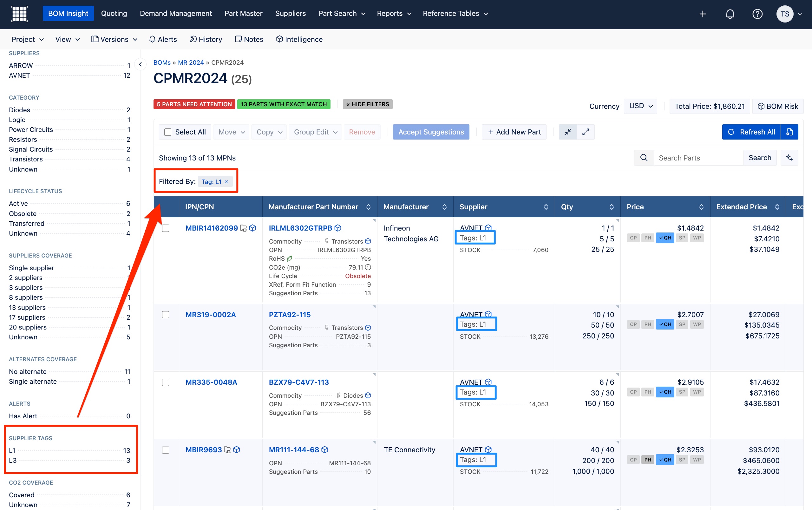Open the Alerts menu item
This screenshot has height=510, width=812.
pos(163,39)
